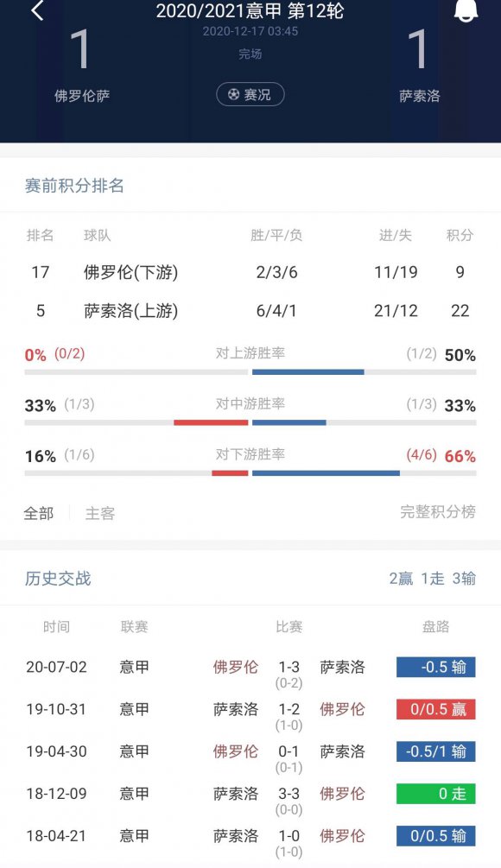This screenshot has height=868, width=501.
Task: Open the match title '2020/2021意甲 第12轮'
Action: 250,11
